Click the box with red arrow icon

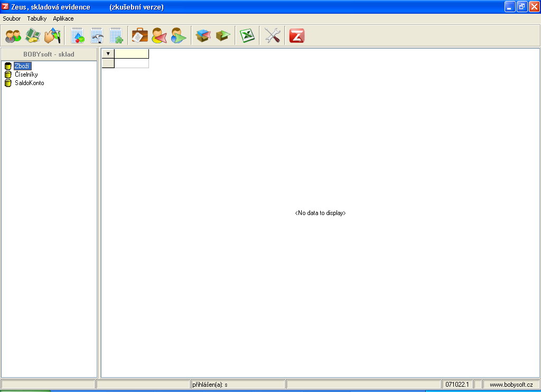pyautogui.click(x=203, y=35)
